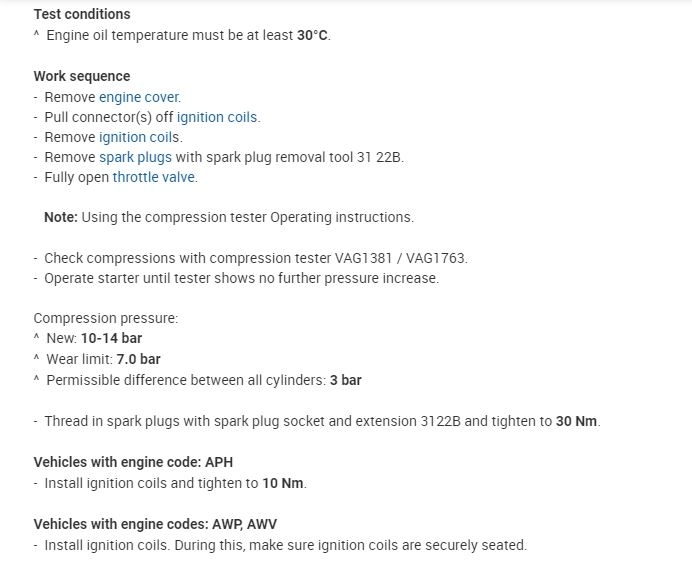This screenshot has height=574, width=692.
Task: Click the Work sequence heading
Action: [82, 76]
